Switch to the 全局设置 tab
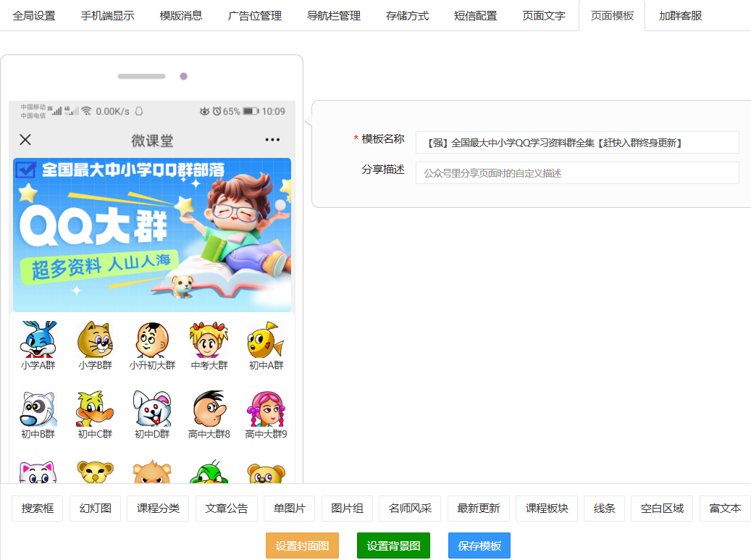The width and height of the screenshot is (751, 560). [x=34, y=15]
